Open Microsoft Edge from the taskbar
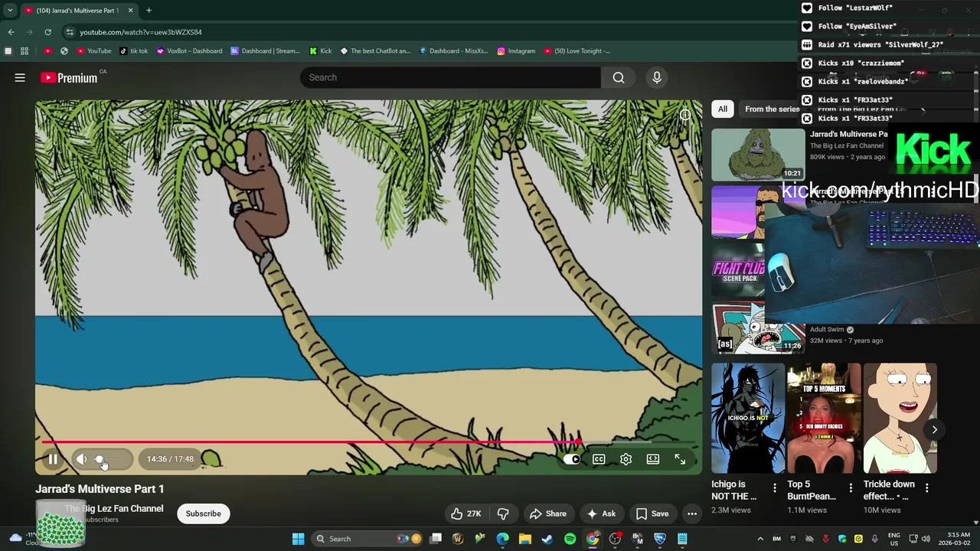Viewport: 980px width, 551px height. coord(502,539)
